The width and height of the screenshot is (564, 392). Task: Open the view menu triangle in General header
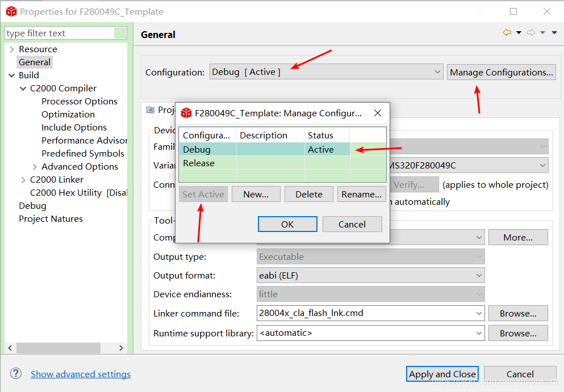click(x=554, y=33)
